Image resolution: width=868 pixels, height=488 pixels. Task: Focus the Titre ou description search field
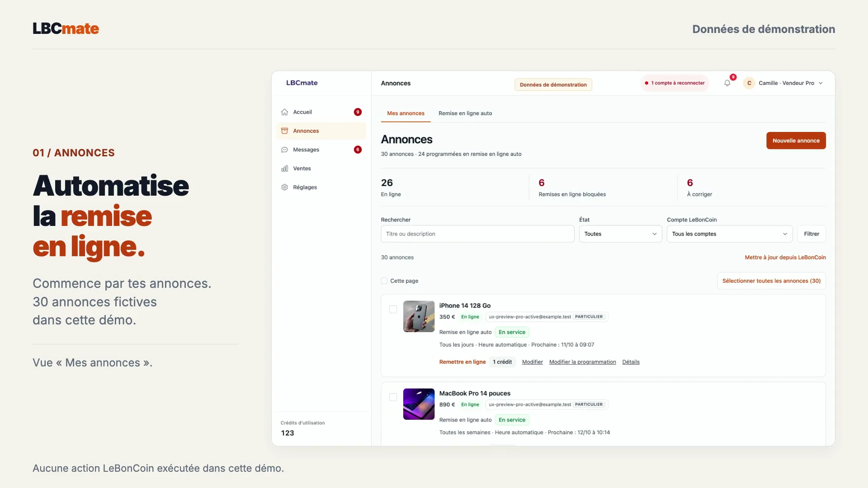[477, 234]
